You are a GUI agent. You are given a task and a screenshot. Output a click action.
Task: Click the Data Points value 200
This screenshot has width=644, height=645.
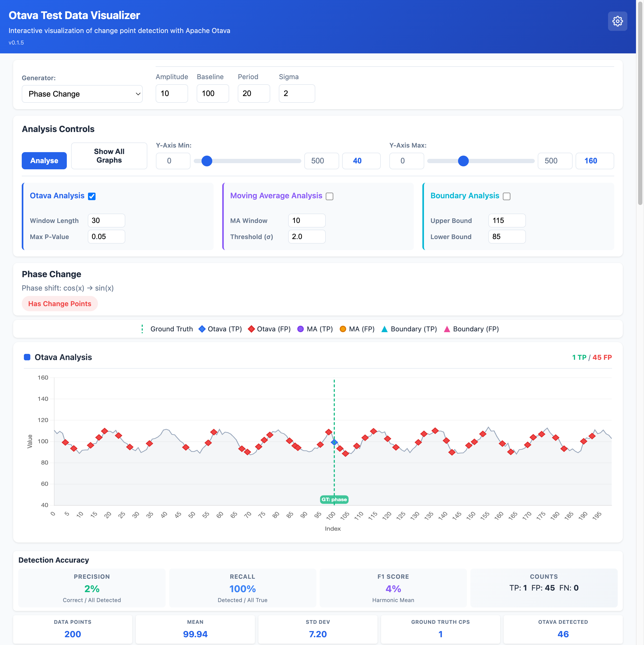72,634
